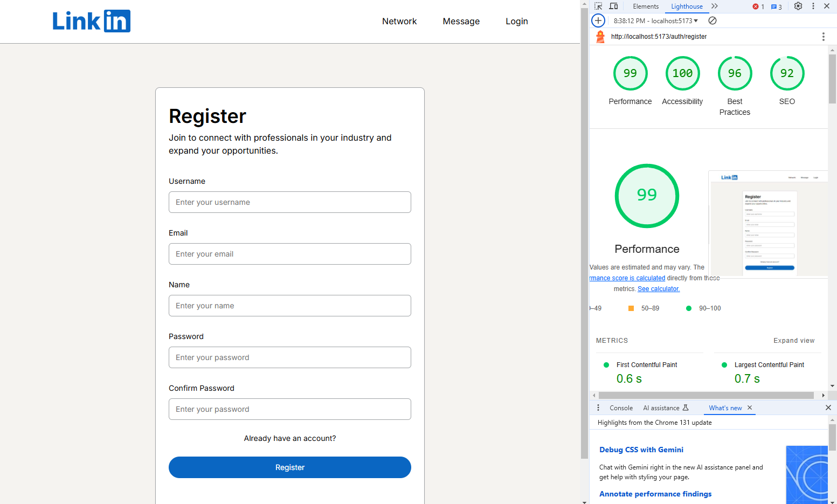Screen dimensions: 837x504
Task: Click the Lighthouse panel scroll-left arrow
Action: click(594, 395)
